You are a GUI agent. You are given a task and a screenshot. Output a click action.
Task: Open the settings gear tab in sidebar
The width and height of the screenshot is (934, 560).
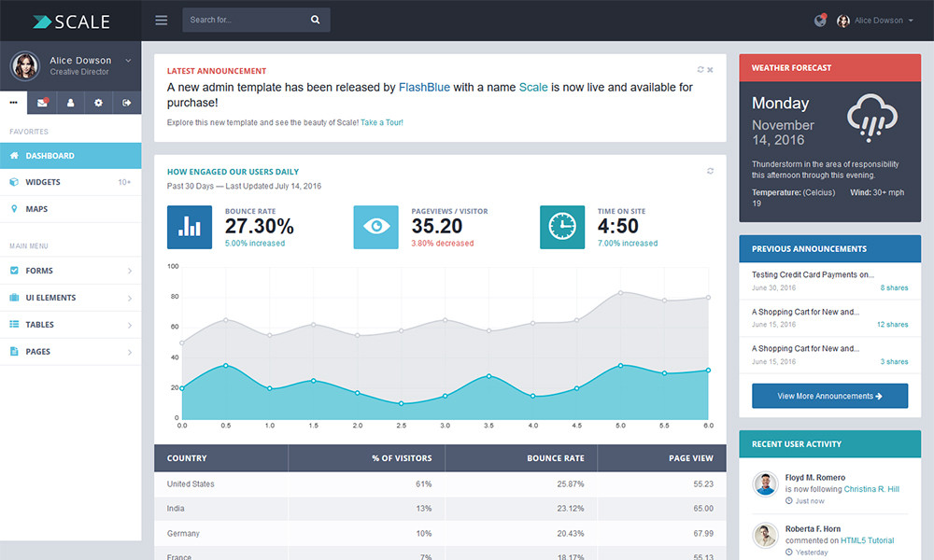98,103
